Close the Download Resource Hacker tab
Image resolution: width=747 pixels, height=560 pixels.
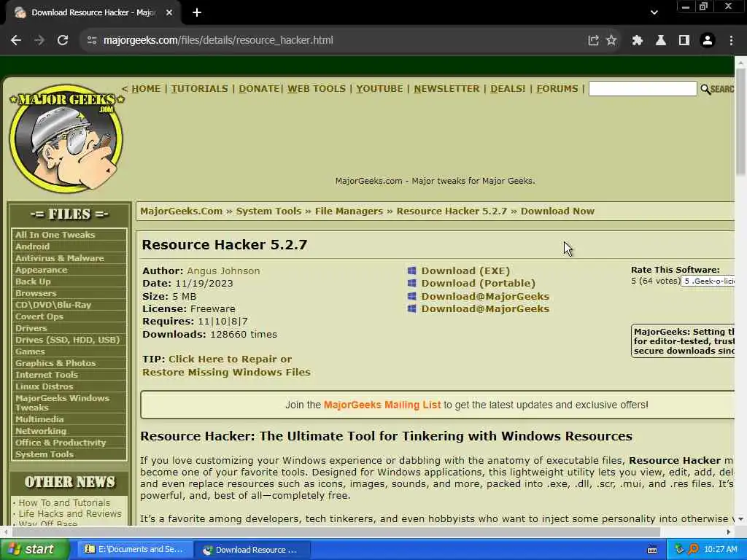click(x=169, y=13)
